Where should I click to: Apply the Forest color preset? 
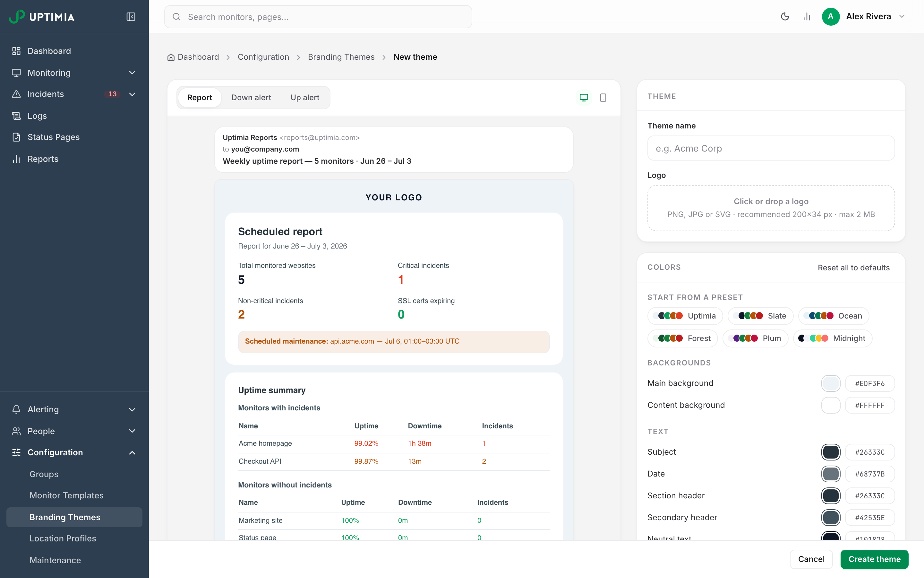pyautogui.click(x=682, y=338)
